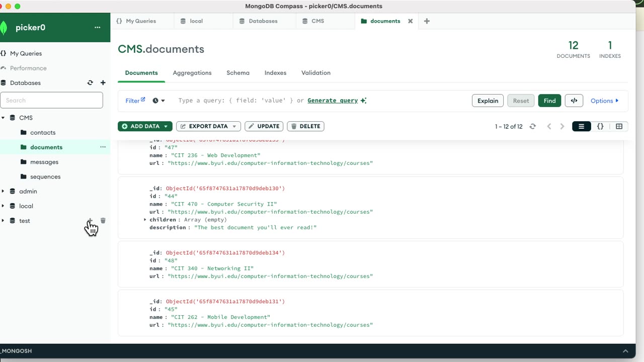Click the Databases heading in sidebar
The height and width of the screenshot is (362, 644).
click(x=25, y=83)
